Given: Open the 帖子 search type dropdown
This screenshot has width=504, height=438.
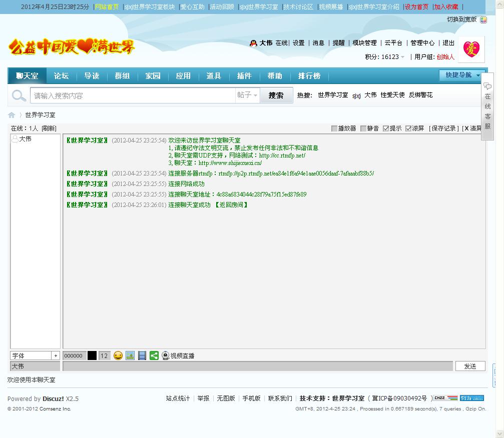Looking at the screenshot, I should click(x=247, y=95).
